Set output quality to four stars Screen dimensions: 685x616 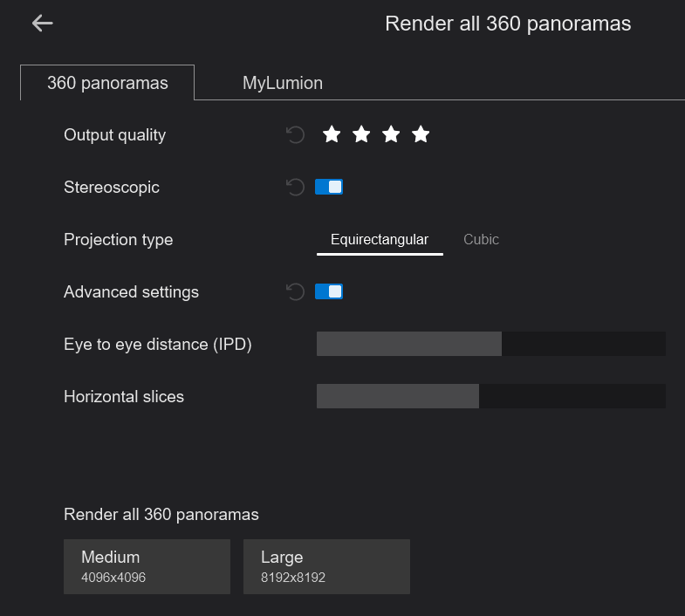421,134
